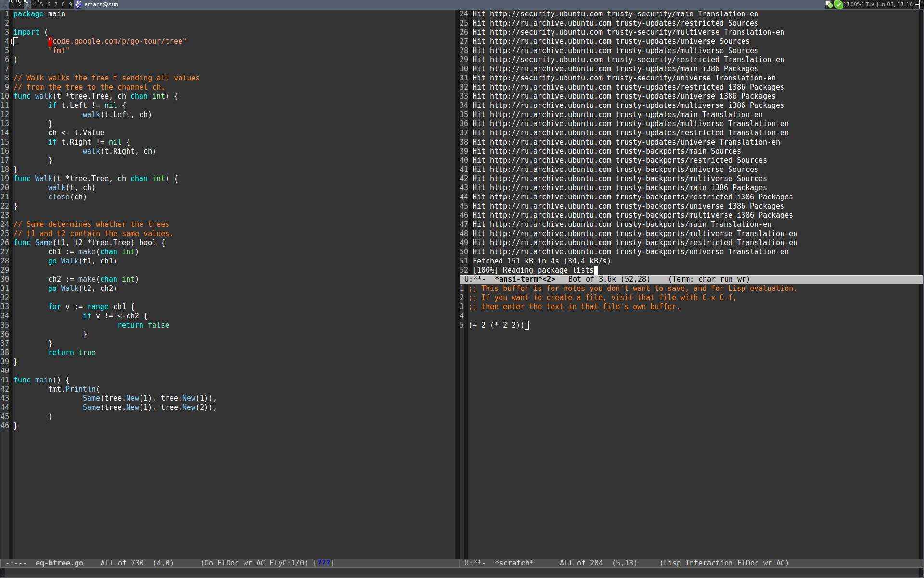Click the *ansi-term*<2> buffer name in mode line
924x578 pixels.
point(525,279)
